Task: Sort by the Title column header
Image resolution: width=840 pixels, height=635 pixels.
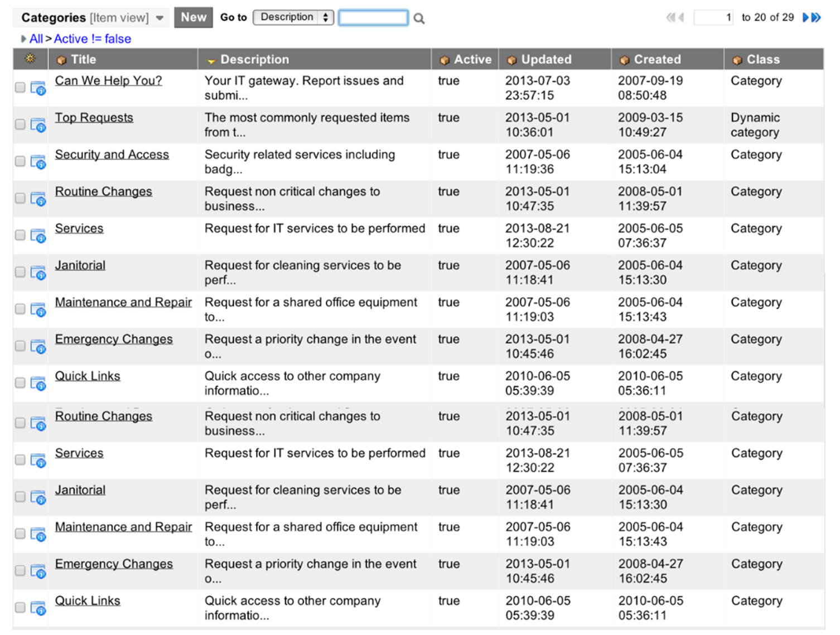Action: tap(83, 60)
